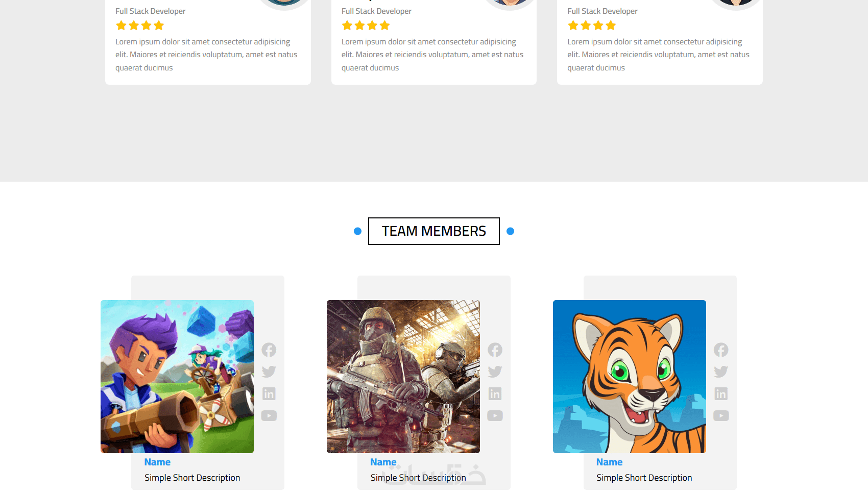This screenshot has width=868, height=495.
Task: Open Facebook link on the soldiers member card
Action: coord(495,350)
